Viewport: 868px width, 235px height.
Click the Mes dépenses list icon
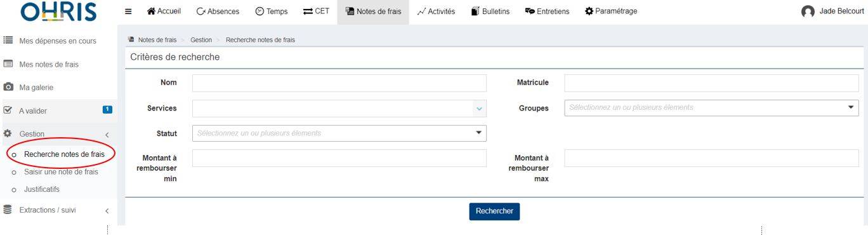click(8, 41)
